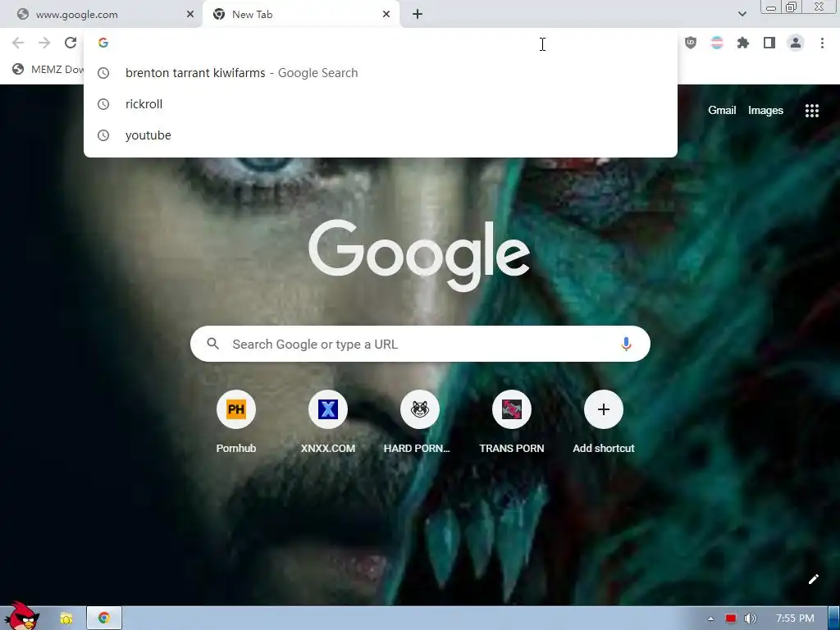840x630 pixels.
Task: Click the red flag tray icon
Action: click(731, 619)
